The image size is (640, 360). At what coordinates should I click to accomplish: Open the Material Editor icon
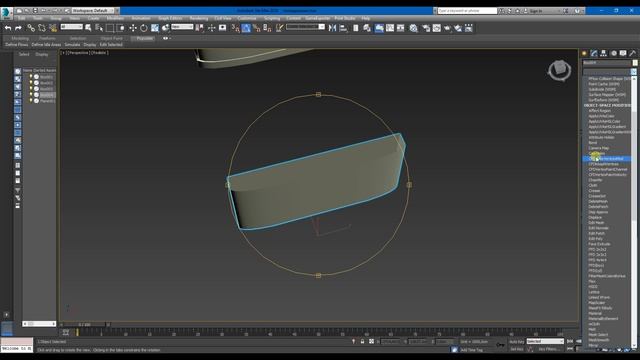(414, 28)
